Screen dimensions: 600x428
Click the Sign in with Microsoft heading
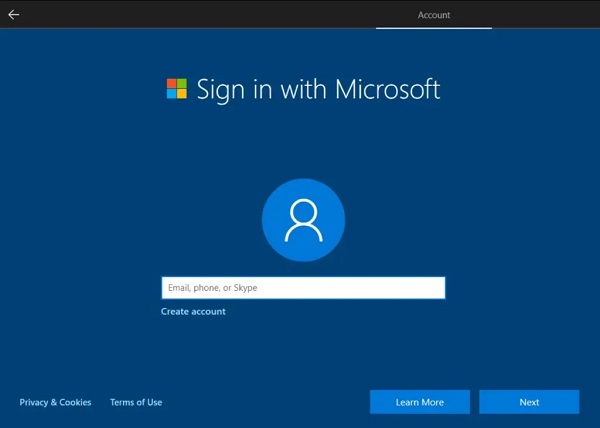317,89
